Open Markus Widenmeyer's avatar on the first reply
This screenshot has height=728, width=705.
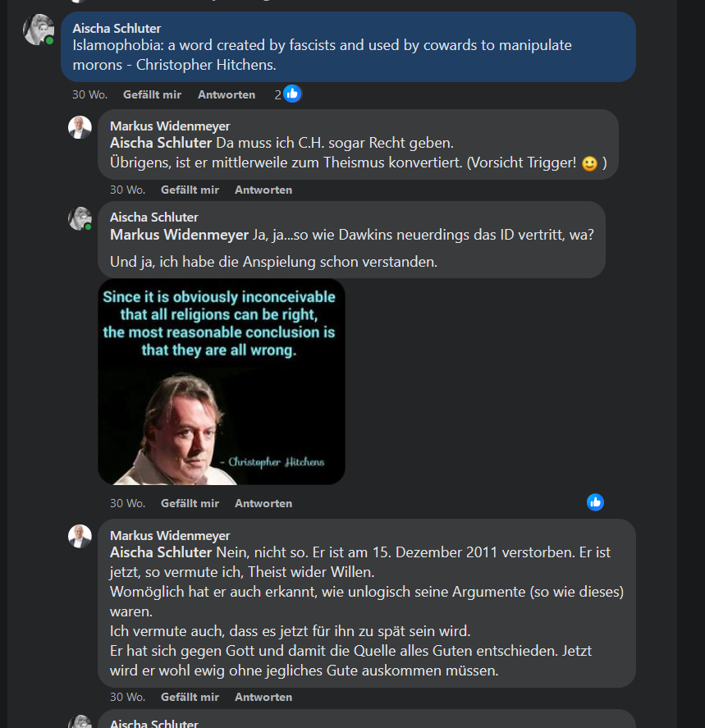click(80, 127)
